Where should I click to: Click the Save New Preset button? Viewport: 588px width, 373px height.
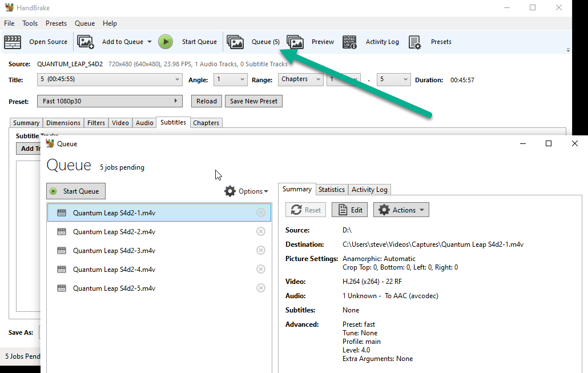click(253, 101)
